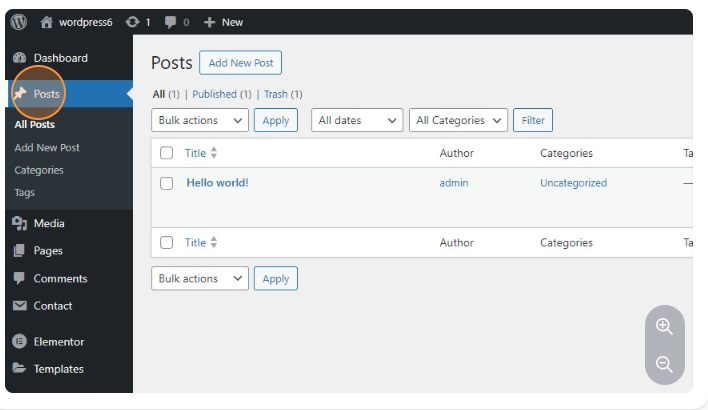The height and width of the screenshot is (410, 708).
Task: Open Media in the sidebar menu
Action: tap(48, 223)
